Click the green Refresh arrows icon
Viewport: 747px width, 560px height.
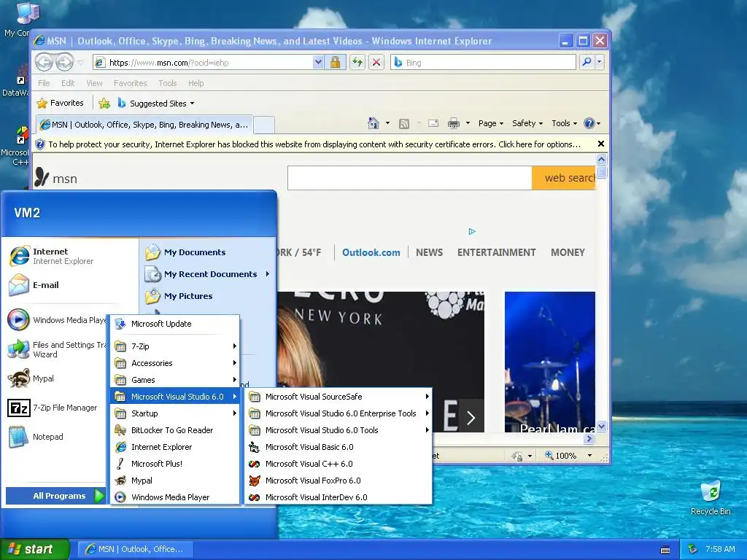click(x=357, y=63)
